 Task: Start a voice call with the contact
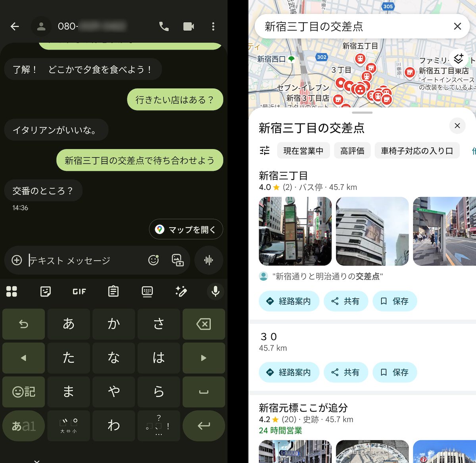[x=164, y=27]
